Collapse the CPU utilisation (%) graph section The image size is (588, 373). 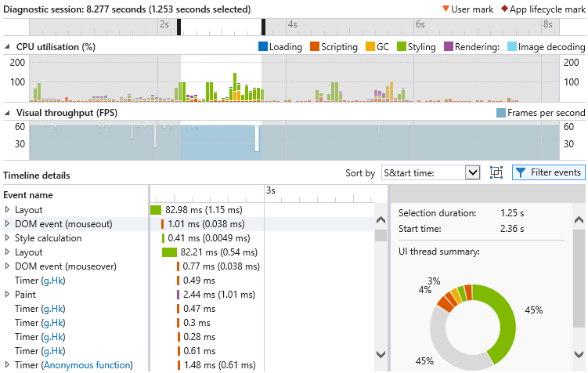pos(8,47)
